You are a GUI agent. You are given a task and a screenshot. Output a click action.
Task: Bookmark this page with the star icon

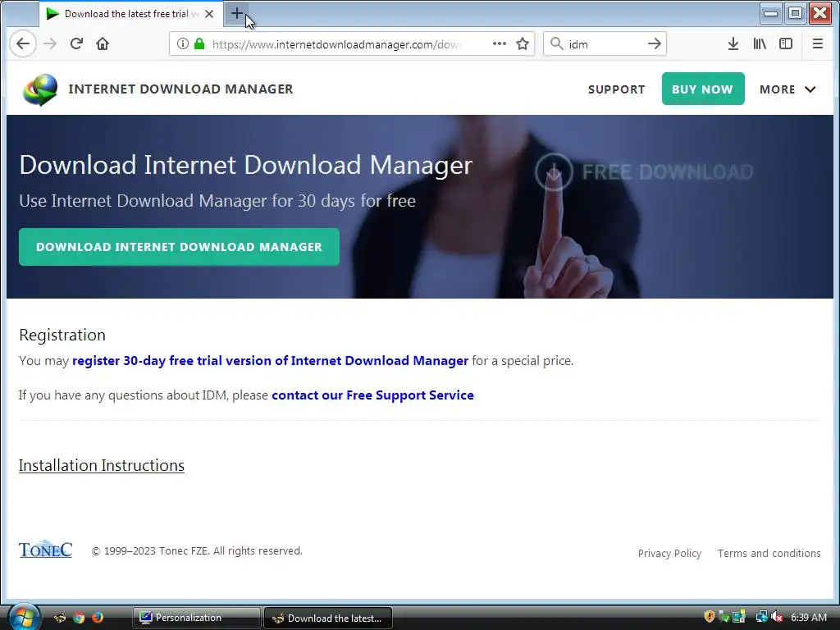tap(523, 44)
